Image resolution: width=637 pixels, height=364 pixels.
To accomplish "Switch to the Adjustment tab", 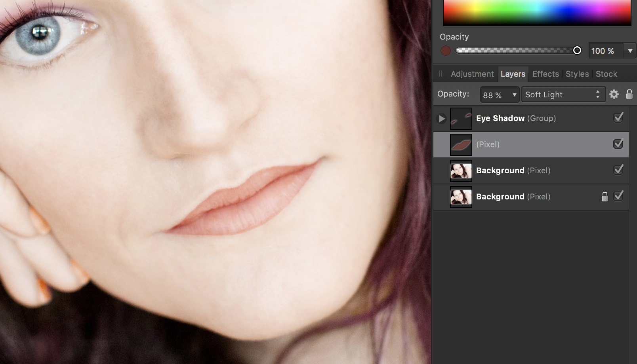I will coord(472,74).
